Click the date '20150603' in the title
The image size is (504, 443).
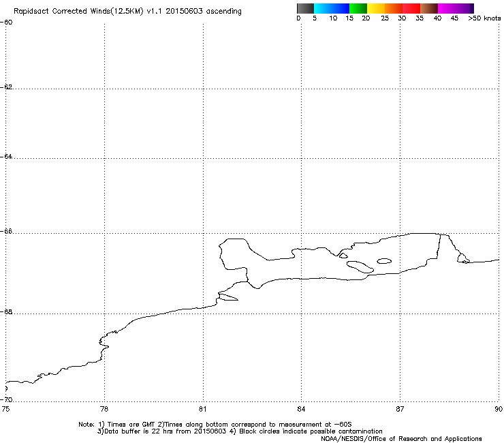click(x=184, y=12)
